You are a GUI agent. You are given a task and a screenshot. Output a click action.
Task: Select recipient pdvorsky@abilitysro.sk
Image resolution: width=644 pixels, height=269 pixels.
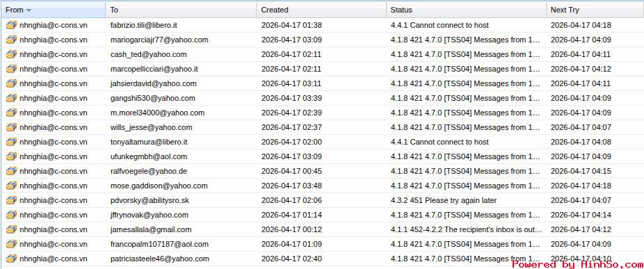150,200
